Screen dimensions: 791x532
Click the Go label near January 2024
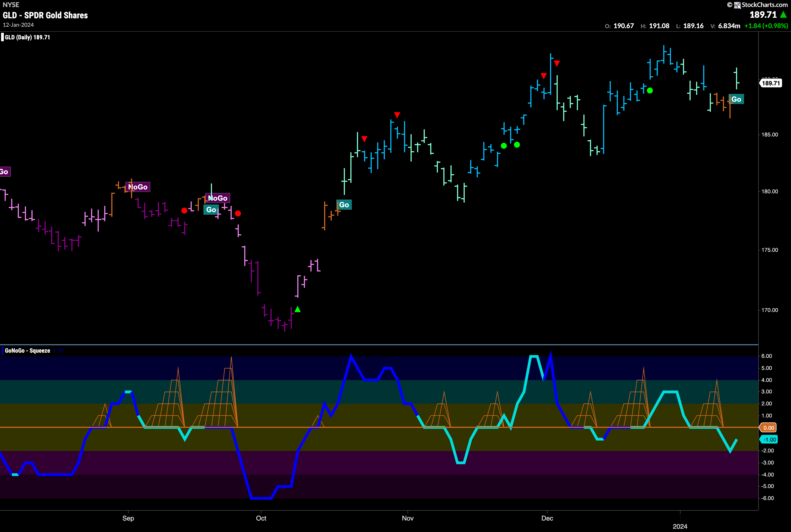[736, 99]
